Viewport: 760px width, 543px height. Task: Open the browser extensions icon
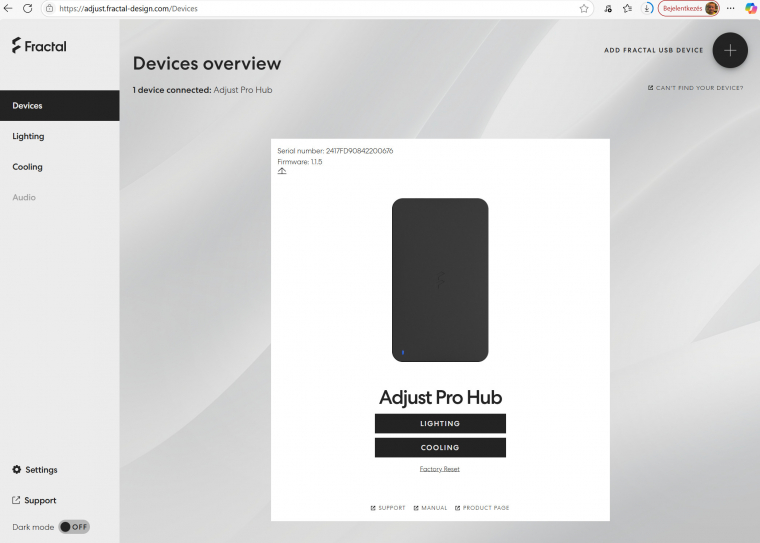[x=608, y=8]
